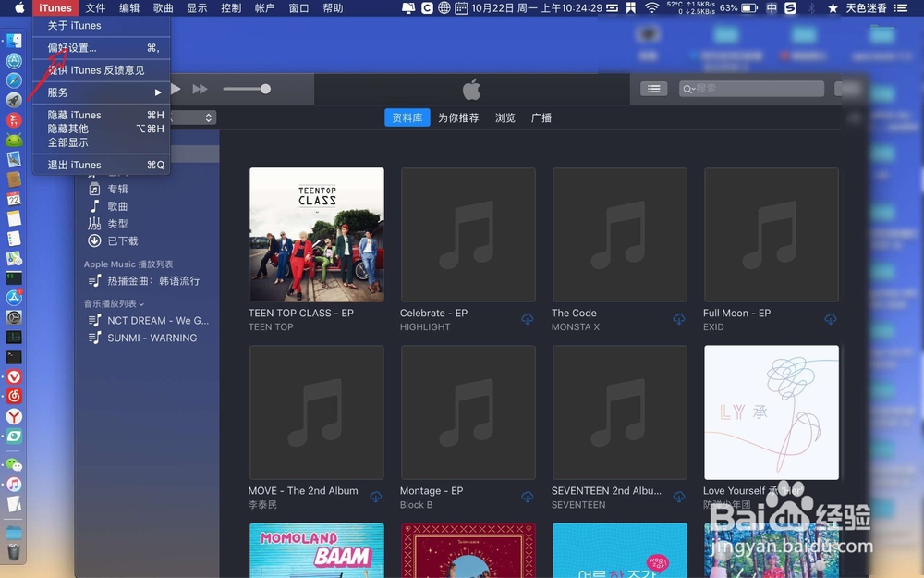Open the Up Next queue list icon
This screenshot has height=578, width=924.
[x=653, y=88]
